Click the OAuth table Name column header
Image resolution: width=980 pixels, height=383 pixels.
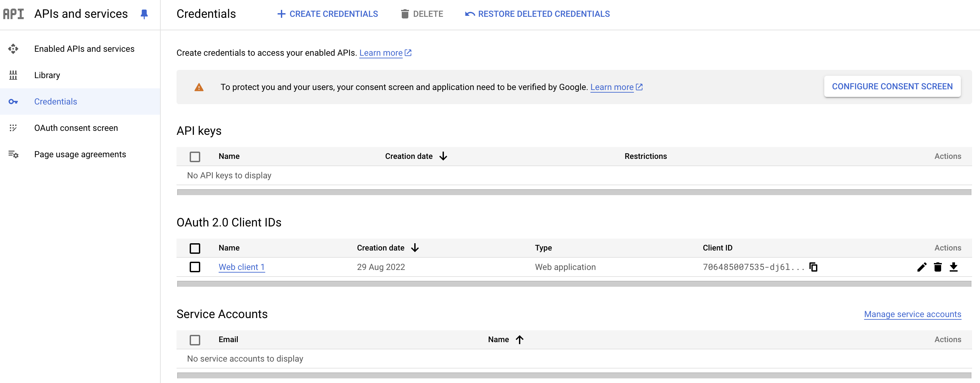coord(229,248)
